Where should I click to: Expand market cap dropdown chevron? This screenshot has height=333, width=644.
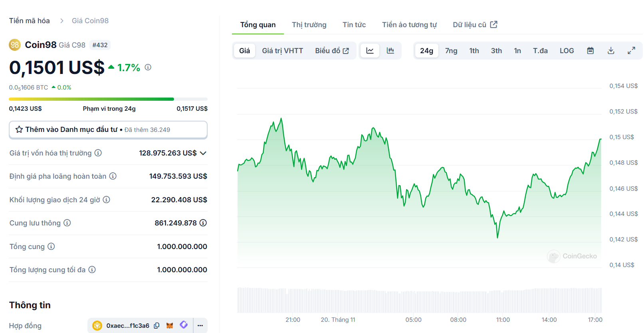[x=203, y=153]
